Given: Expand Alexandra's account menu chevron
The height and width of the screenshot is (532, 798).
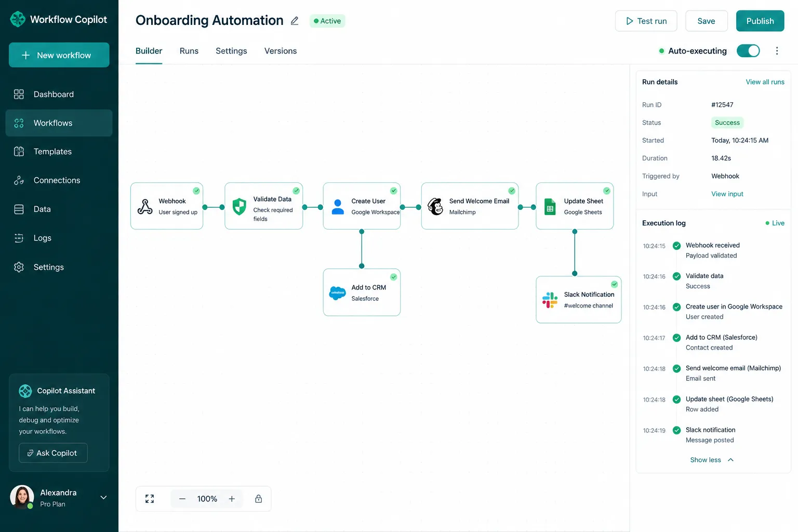Looking at the screenshot, I should pyautogui.click(x=103, y=497).
